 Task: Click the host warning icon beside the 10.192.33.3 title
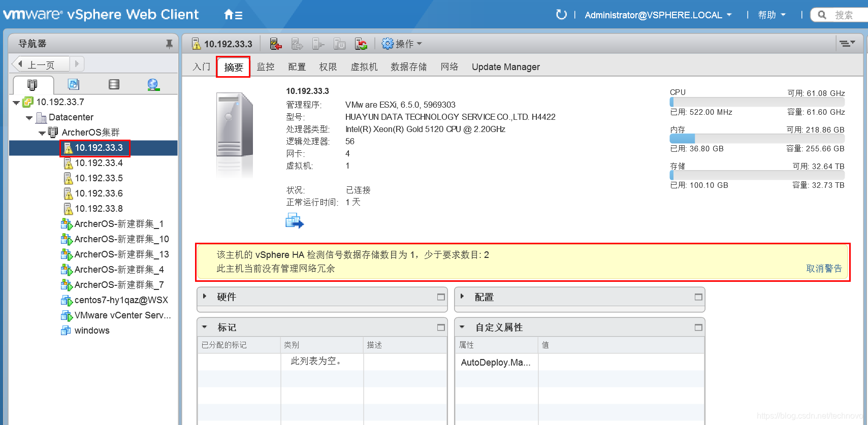[x=196, y=44]
